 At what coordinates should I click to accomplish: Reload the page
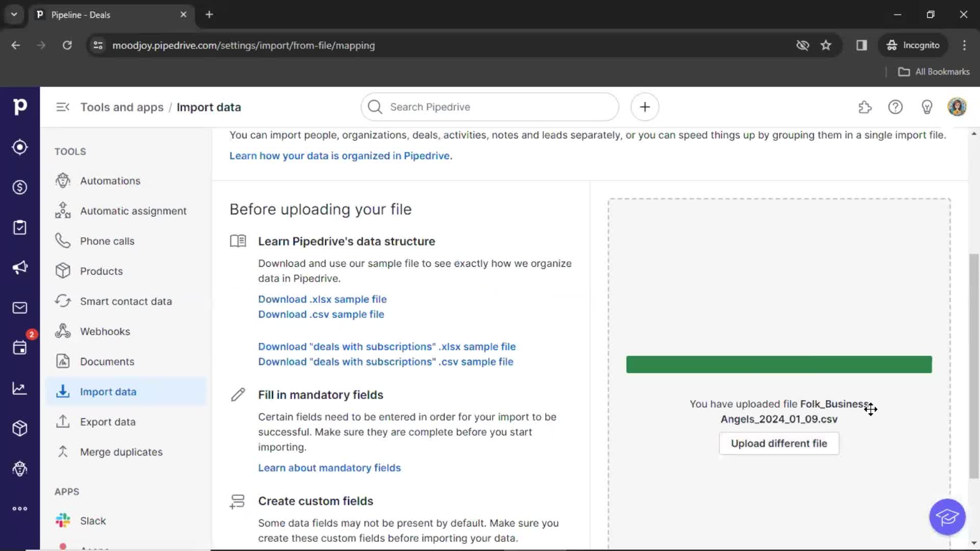tap(67, 45)
